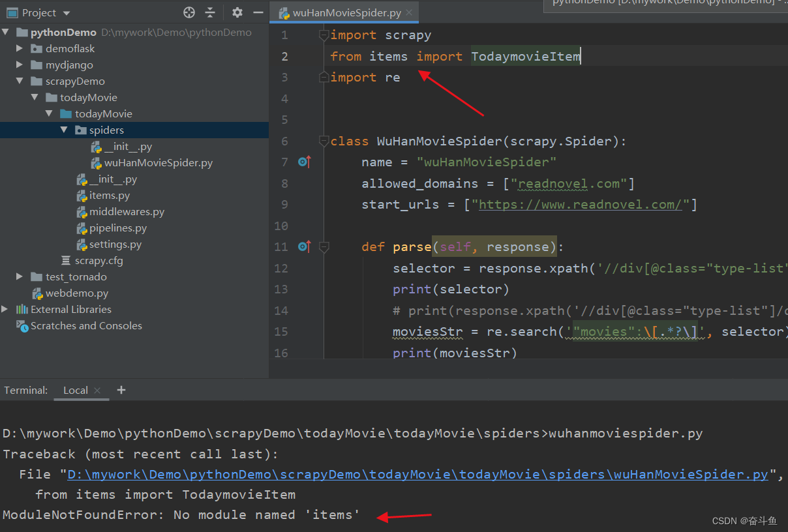The width and height of the screenshot is (788, 532).
Task: Click Python file icon of items.py
Action: click(x=82, y=196)
